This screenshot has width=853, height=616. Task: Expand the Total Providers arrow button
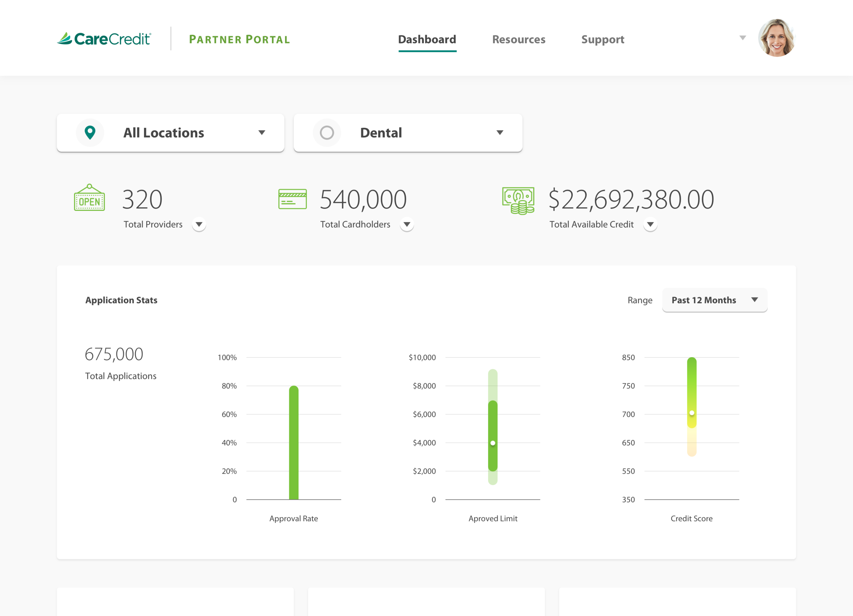click(x=199, y=225)
